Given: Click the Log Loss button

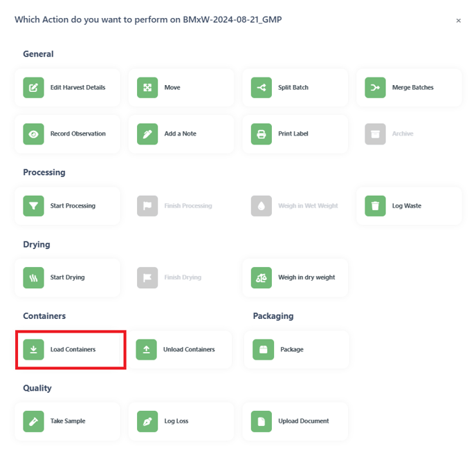Looking at the screenshot, I should 181,421.
